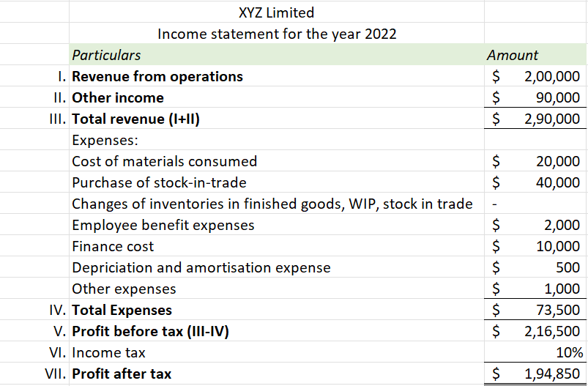Click the Employee benefit expenses amount cell
588x386 pixels.
[564, 225]
